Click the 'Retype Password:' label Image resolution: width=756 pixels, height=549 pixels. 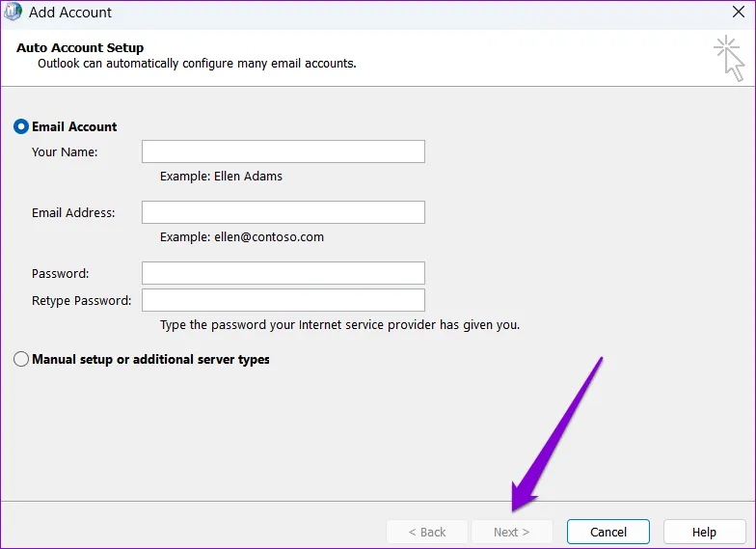pyautogui.click(x=81, y=301)
